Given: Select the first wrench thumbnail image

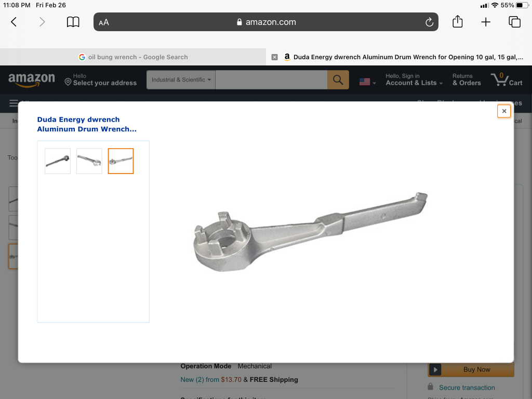Looking at the screenshot, I should [x=58, y=161].
